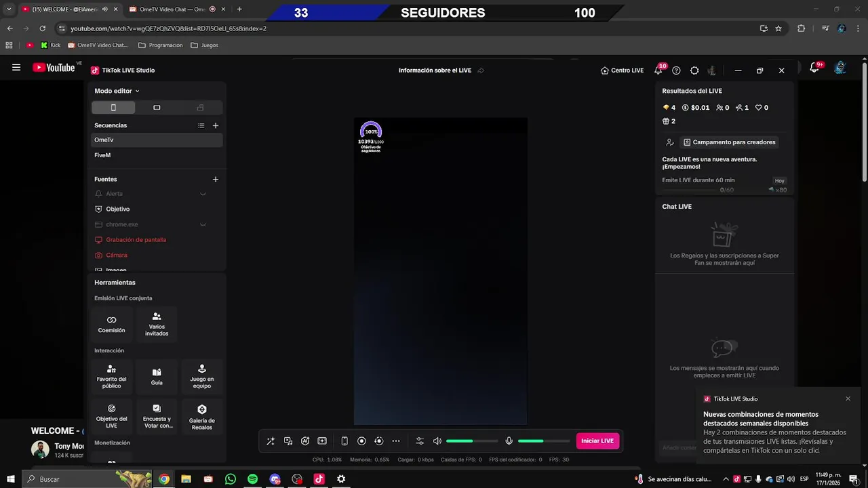Open the help question mark icon
The width and height of the screenshot is (868, 488).
coord(676,70)
